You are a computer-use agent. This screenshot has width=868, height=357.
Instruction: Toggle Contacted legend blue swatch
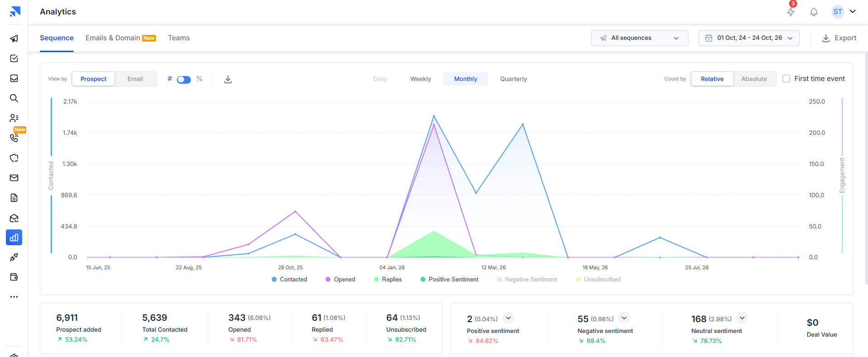(x=274, y=280)
